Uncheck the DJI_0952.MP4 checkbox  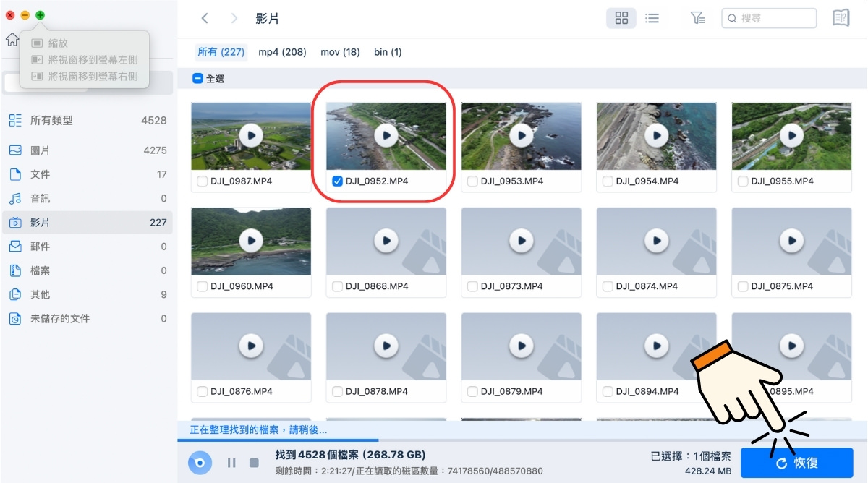tap(337, 181)
